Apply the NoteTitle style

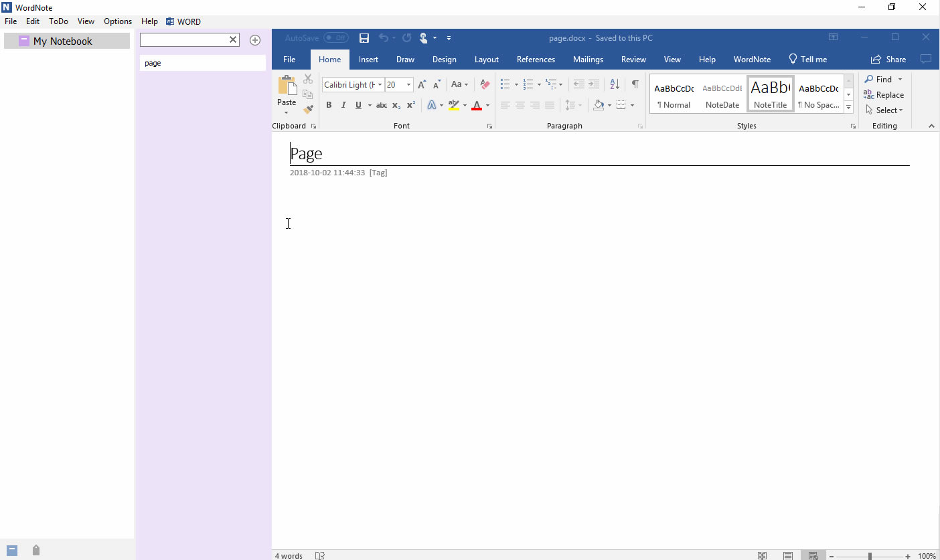(x=770, y=93)
